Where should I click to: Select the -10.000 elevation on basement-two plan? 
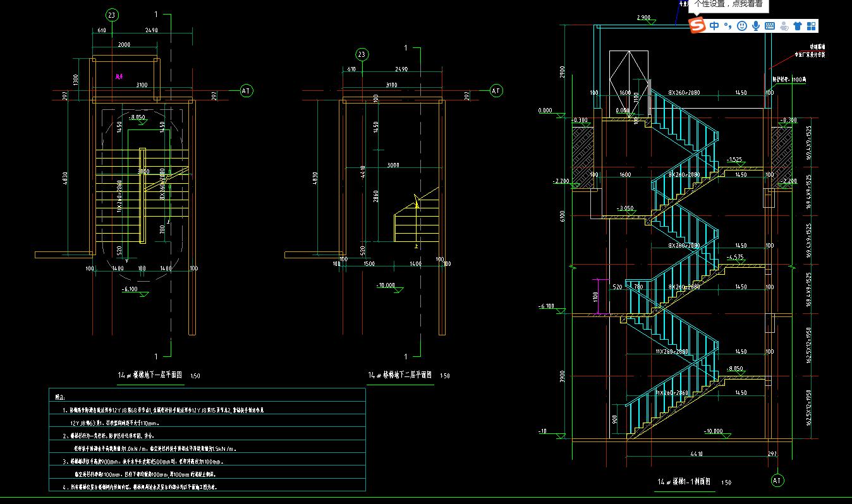tap(386, 285)
